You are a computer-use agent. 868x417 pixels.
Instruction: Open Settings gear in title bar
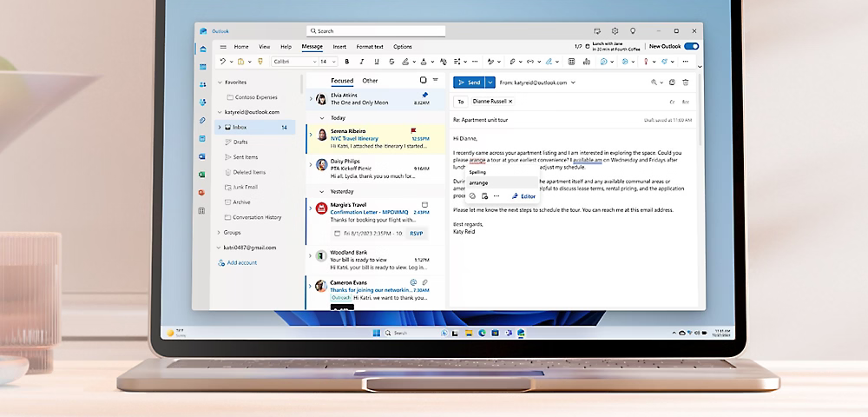615,31
